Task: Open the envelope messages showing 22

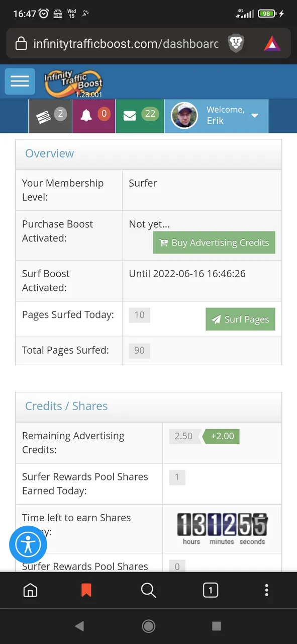Action: point(140,116)
